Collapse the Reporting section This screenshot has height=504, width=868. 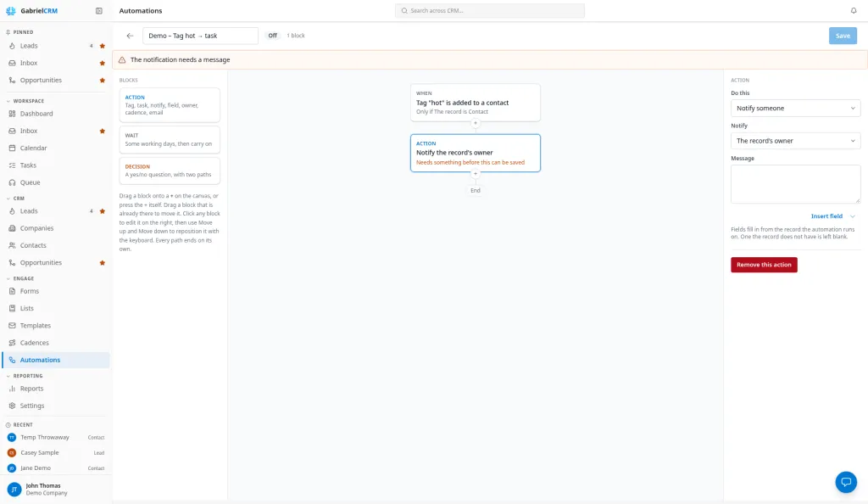pos(8,376)
